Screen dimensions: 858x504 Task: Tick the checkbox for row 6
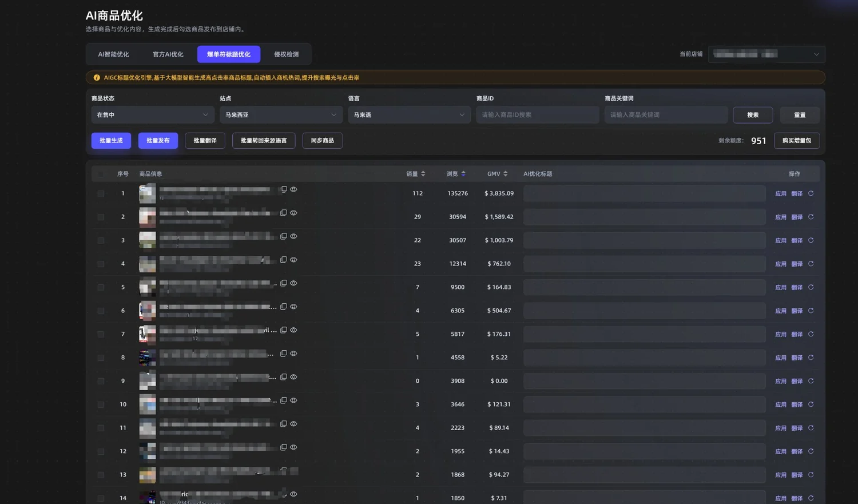coord(101,311)
